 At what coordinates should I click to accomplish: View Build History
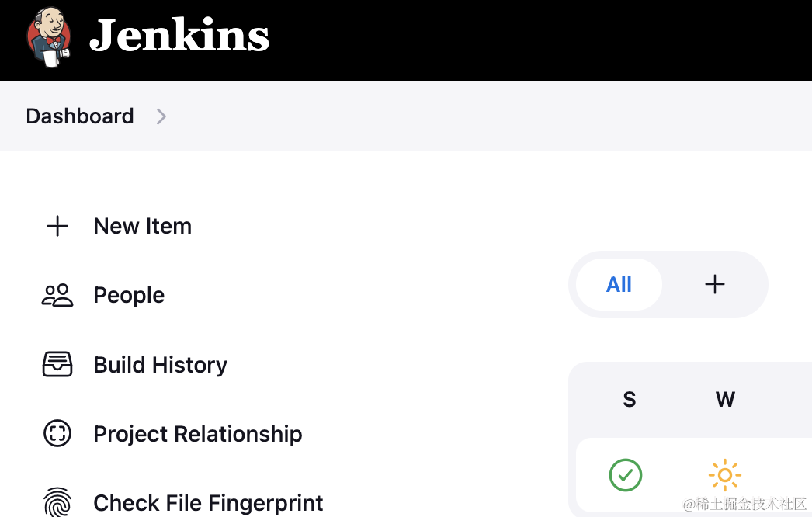click(x=161, y=365)
